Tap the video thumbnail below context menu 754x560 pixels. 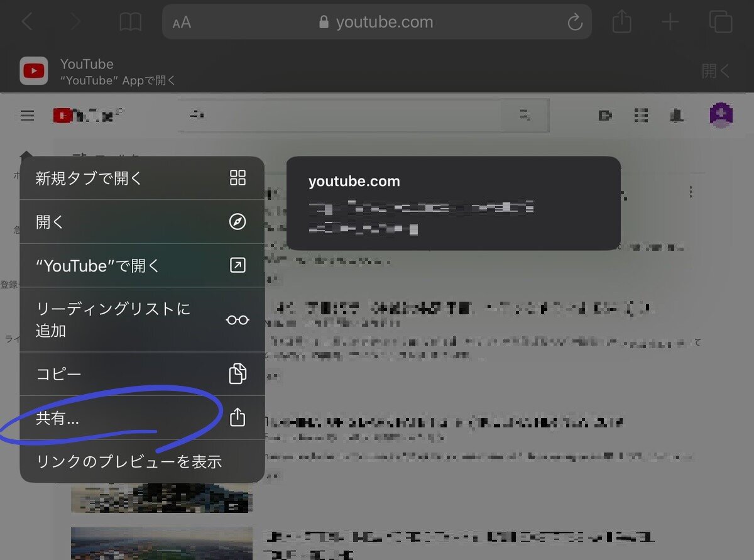click(x=161, y=544)
